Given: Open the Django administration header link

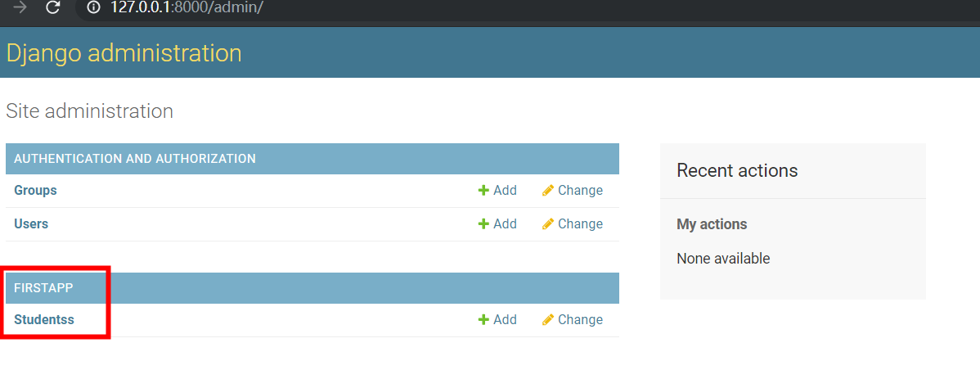Looking at the screenshot, I should 124,53.
